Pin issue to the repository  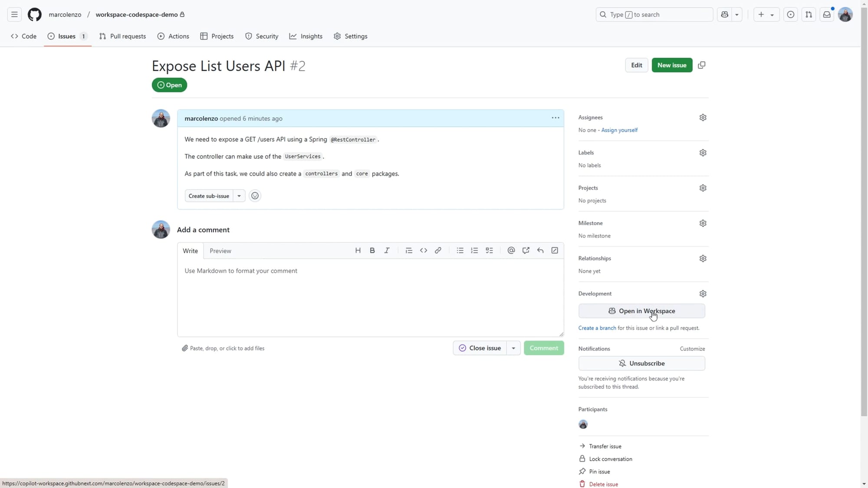[599, 472]
